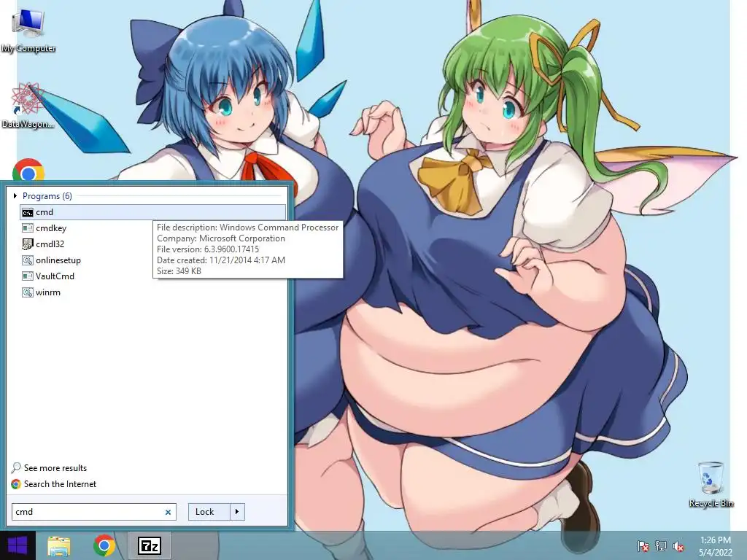The image size is (747, 560).
Task: Click the magnifier icon by See more results
Action: click(x=16, y=468)
